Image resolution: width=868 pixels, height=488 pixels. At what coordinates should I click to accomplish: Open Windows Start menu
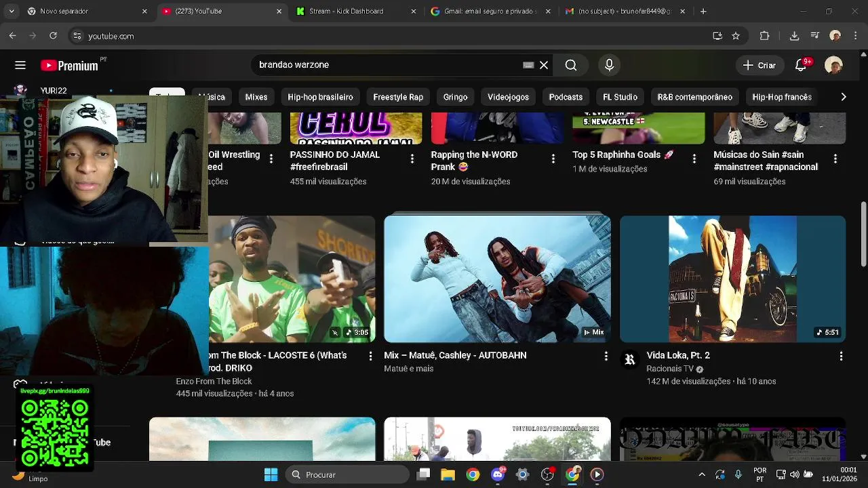click(x=271, y=474)
